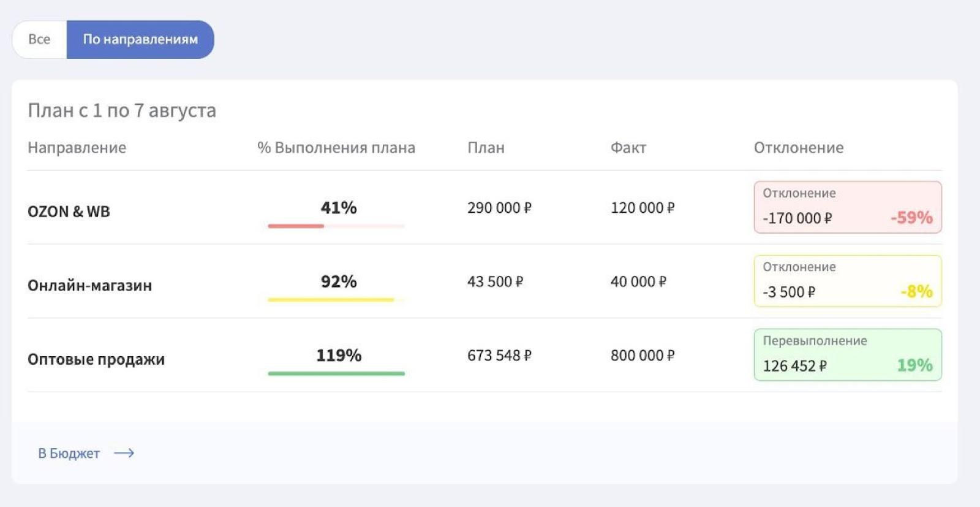Open the red -59% deviation card
980x507 pixels.
coord(847,207)
